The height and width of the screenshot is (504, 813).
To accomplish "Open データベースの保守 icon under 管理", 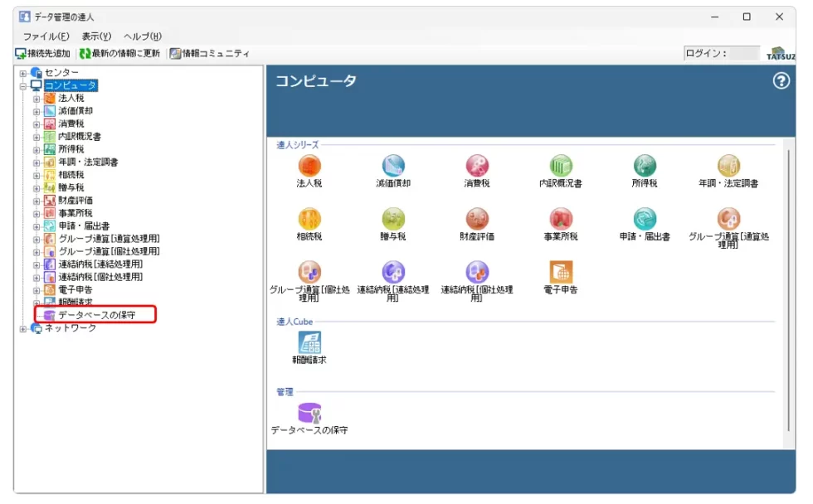I will click(309, 413).
